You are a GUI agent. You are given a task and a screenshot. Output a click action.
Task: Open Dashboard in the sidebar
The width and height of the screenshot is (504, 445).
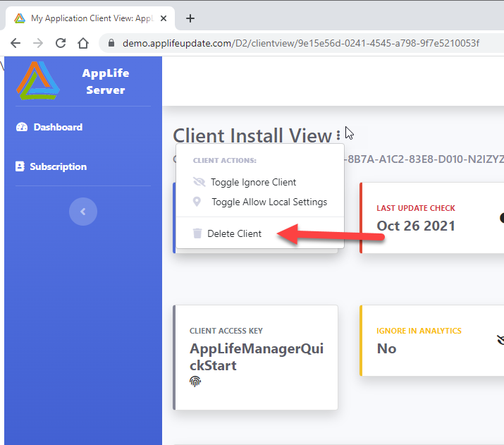click(x=59, y=127)
